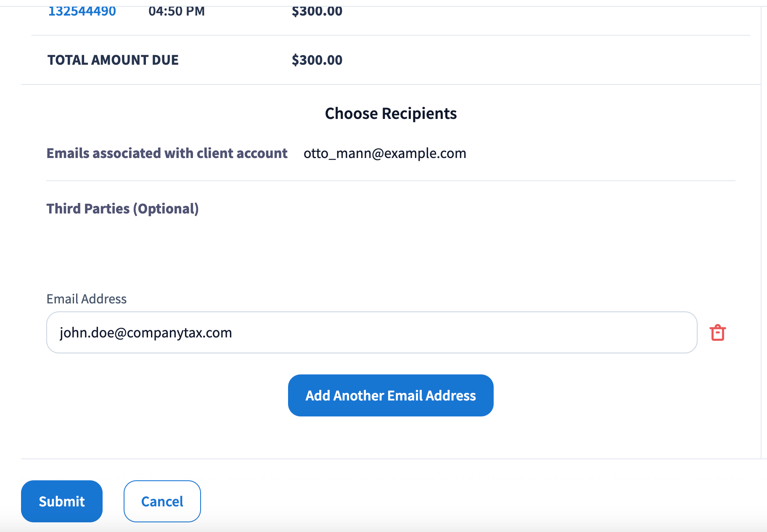Click the otto_mann@example.com client email
The height and width of the screenshot is (532, 767).
385,153
